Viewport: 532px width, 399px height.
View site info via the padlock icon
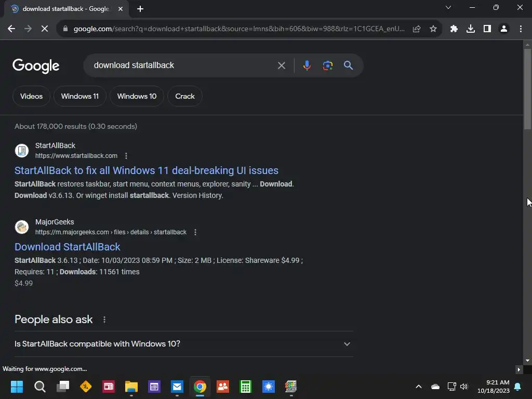click(x=65, y=29)
